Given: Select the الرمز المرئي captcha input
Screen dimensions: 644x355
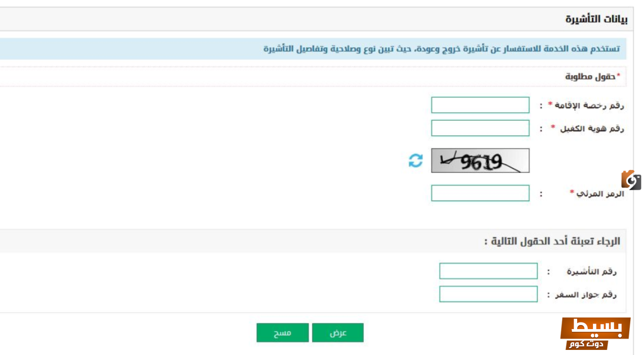Looking at the screenshot, I should (480, 193).
